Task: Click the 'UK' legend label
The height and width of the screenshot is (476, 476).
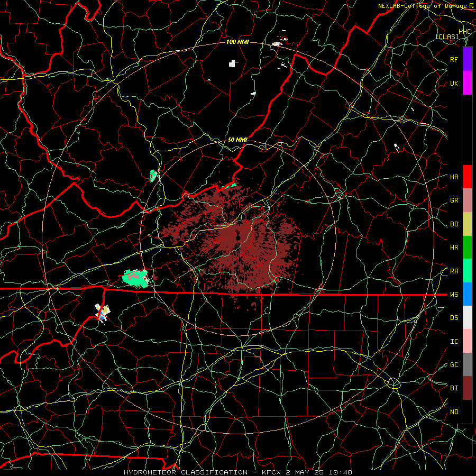Action: pyautogui.click(x=454, y=83)
